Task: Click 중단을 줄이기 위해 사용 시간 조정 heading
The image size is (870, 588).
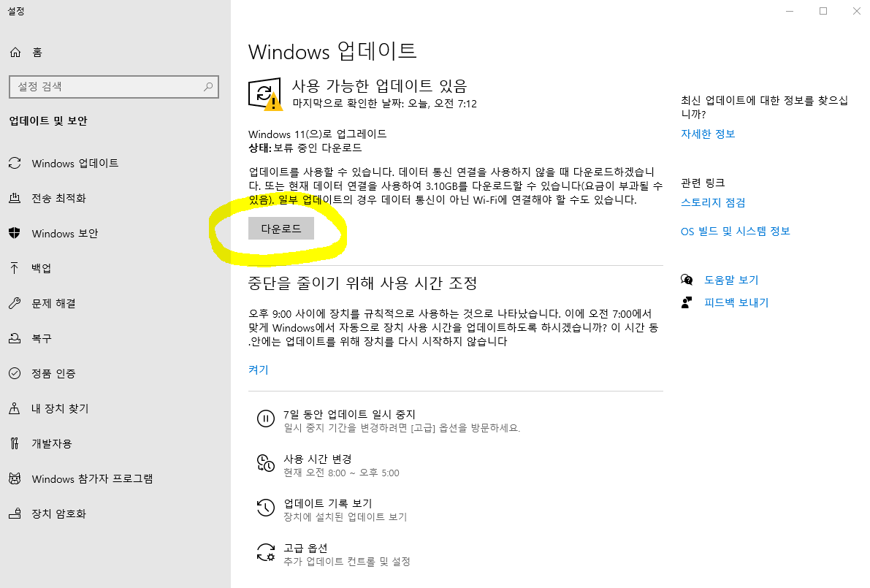Action: tap(362, 283)
